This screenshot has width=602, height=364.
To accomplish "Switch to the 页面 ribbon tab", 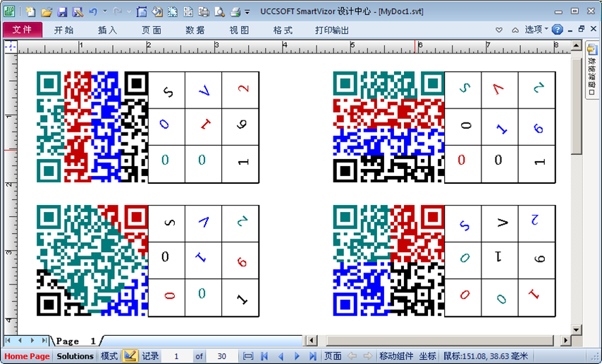I will point(152,30).
